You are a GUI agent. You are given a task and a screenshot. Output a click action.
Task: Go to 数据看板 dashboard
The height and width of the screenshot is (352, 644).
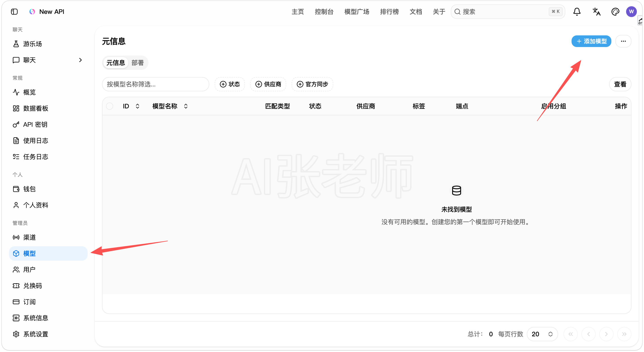pos(48,108)
